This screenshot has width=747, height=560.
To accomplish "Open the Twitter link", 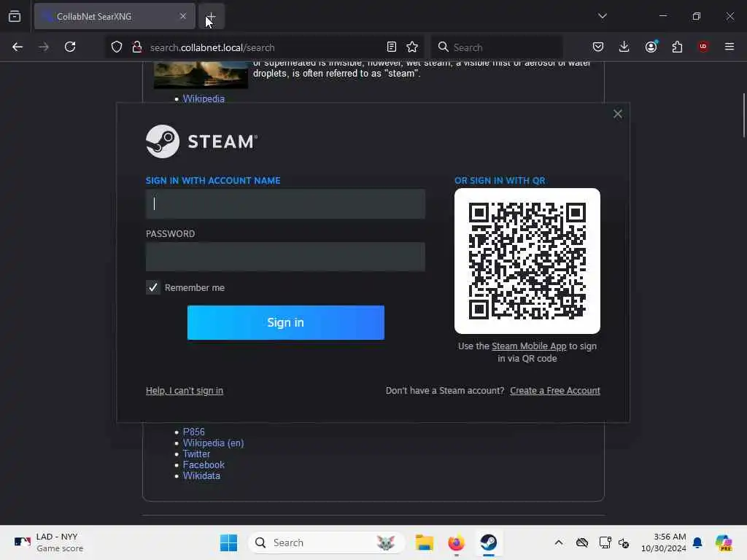I will click(x=196, y=454).
